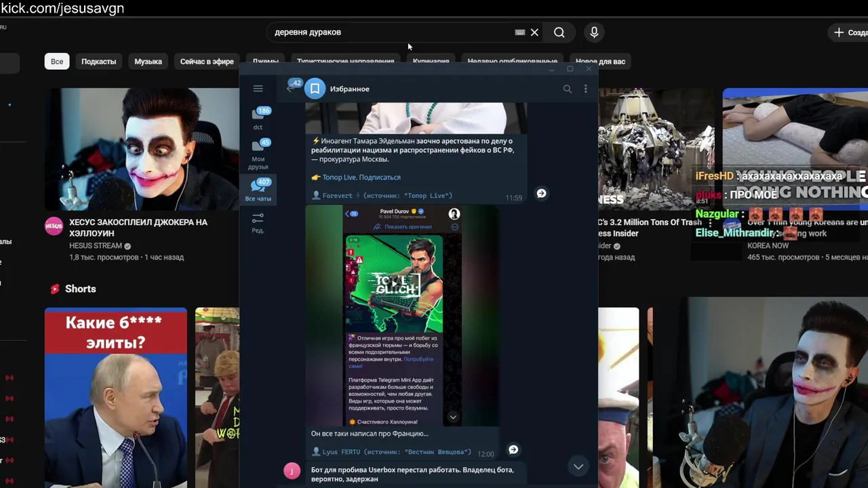868x488 pixels.
Task: Open Telegram chat three-dot menu
Action: 585,89
